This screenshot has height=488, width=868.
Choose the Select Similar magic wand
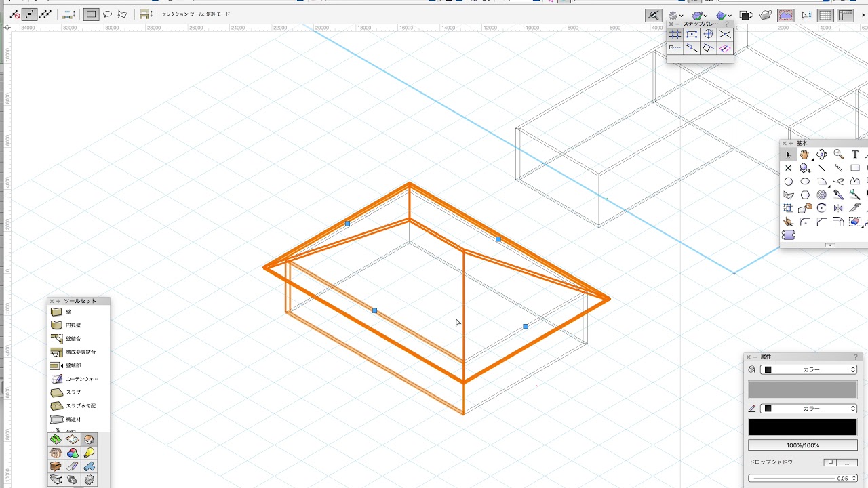[855, 195]
